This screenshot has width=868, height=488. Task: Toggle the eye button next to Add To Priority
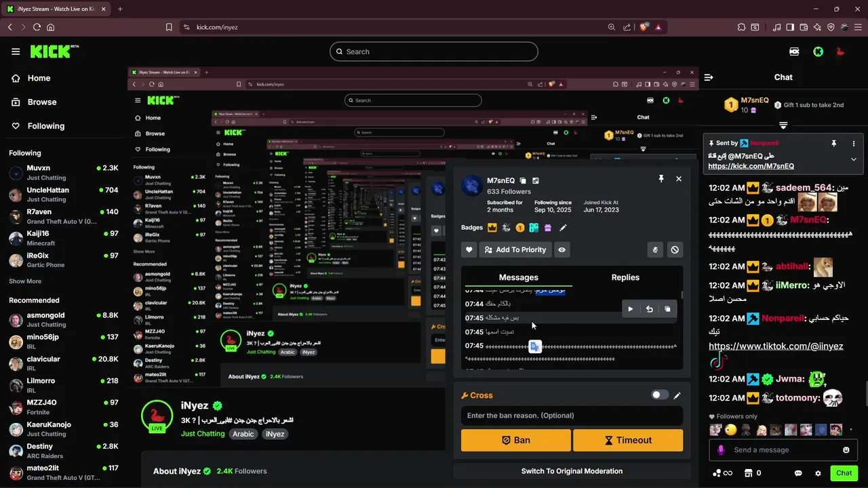click(562, 250)
